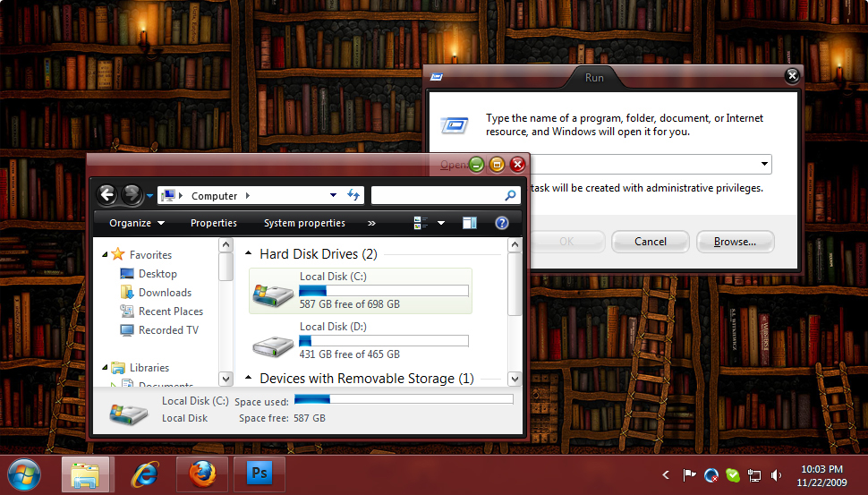
Task: Click the Back arrow in Explorer
Action: [x=107, y=195]
